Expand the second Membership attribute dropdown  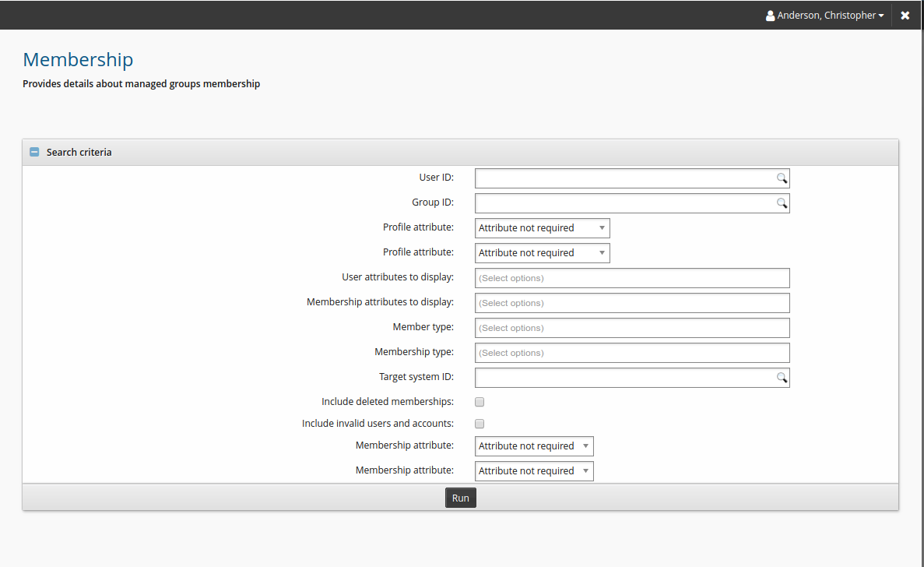point(534,471)
